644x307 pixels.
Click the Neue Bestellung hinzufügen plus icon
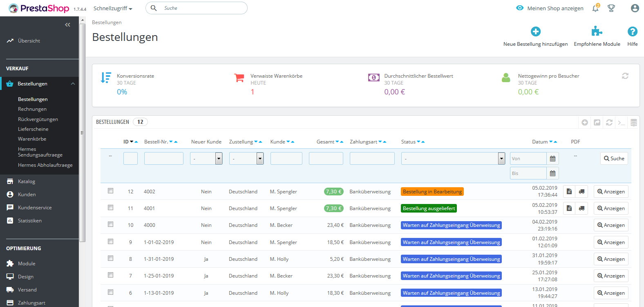coord(536,31)
